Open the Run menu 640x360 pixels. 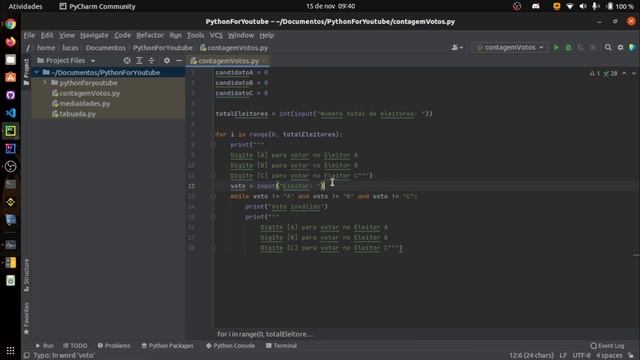point(176,35)
